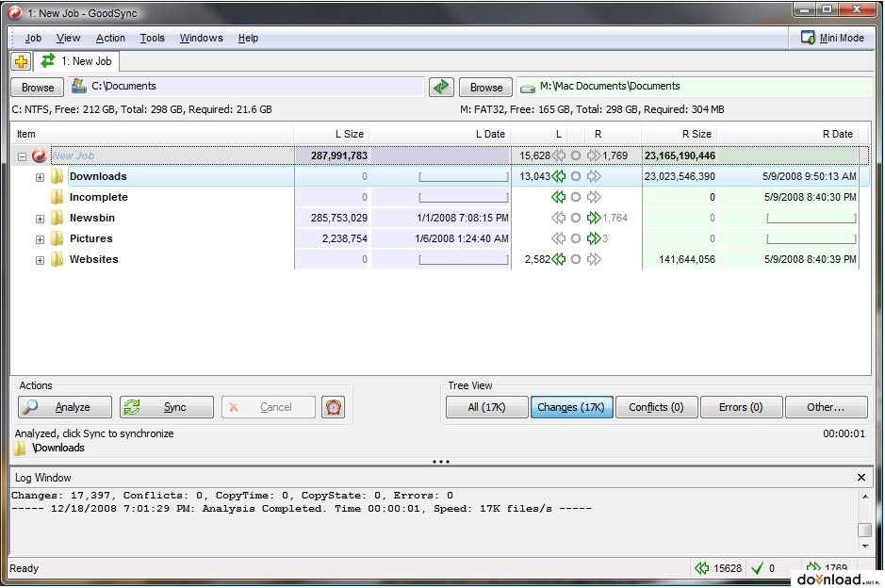Select the circle icon in Pictures row
This screenshot has width=885, height=588.
[x=576, y=238]
